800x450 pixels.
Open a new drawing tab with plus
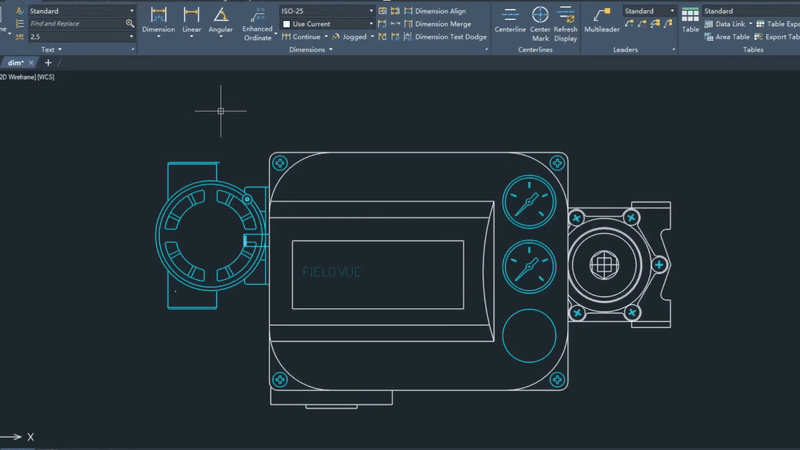[48, 63]
